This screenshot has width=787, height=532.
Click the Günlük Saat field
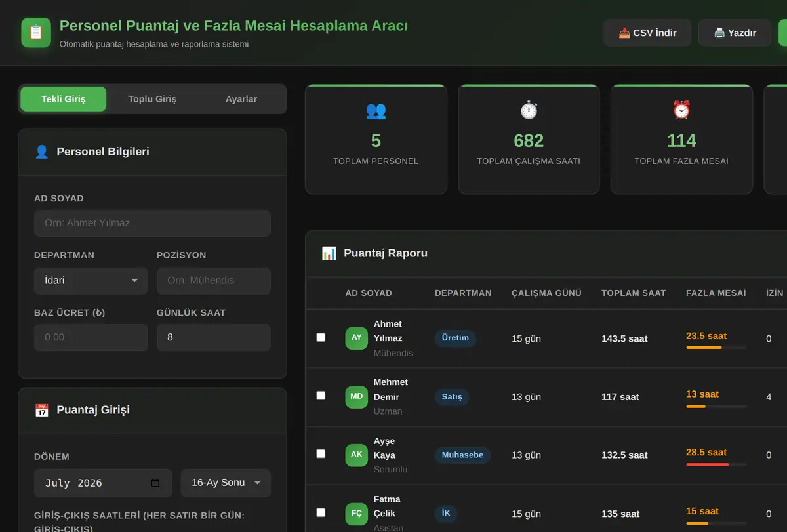click(x=214, y=337)
